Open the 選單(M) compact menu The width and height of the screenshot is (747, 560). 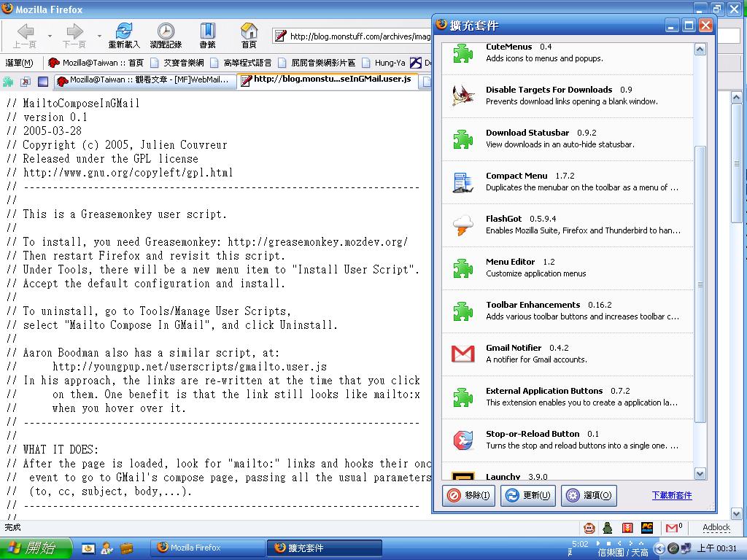[20, 63]
